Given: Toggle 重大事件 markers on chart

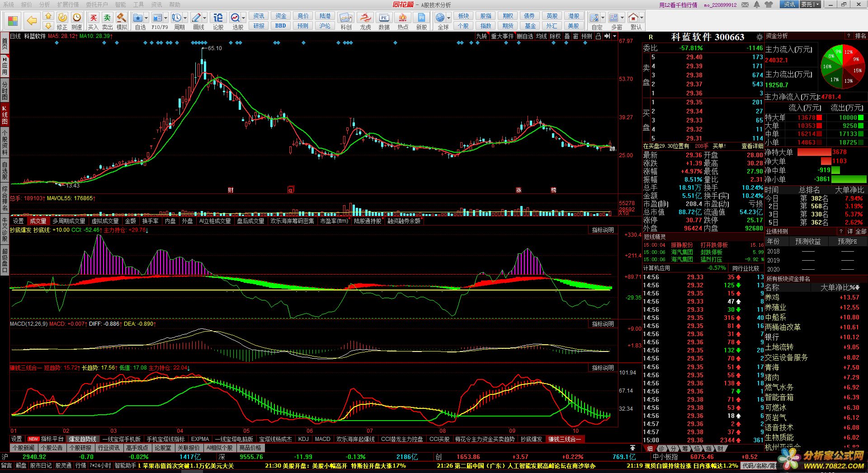Looking at the screenshot, I should click(502, 36).
